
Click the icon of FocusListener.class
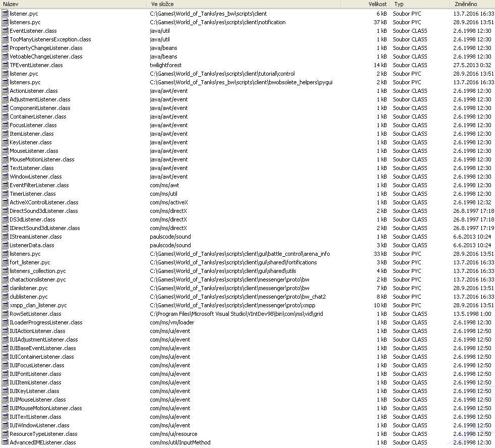[x=5, y=125]
